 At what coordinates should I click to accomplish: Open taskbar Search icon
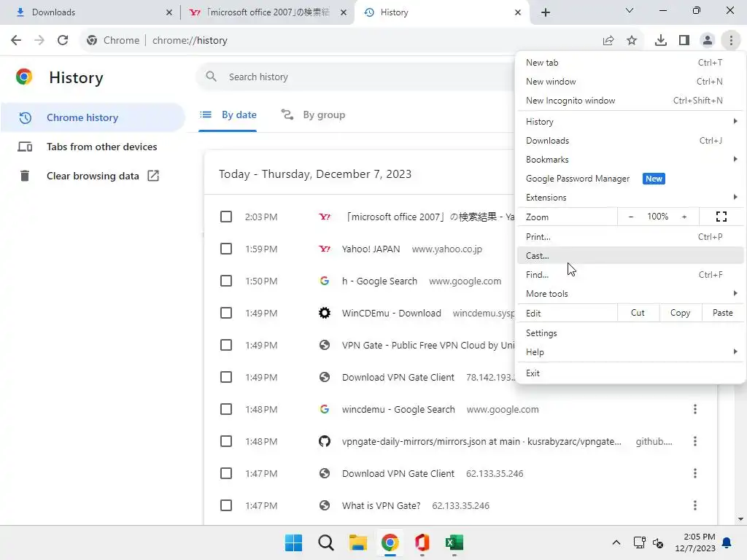(326, 542)
